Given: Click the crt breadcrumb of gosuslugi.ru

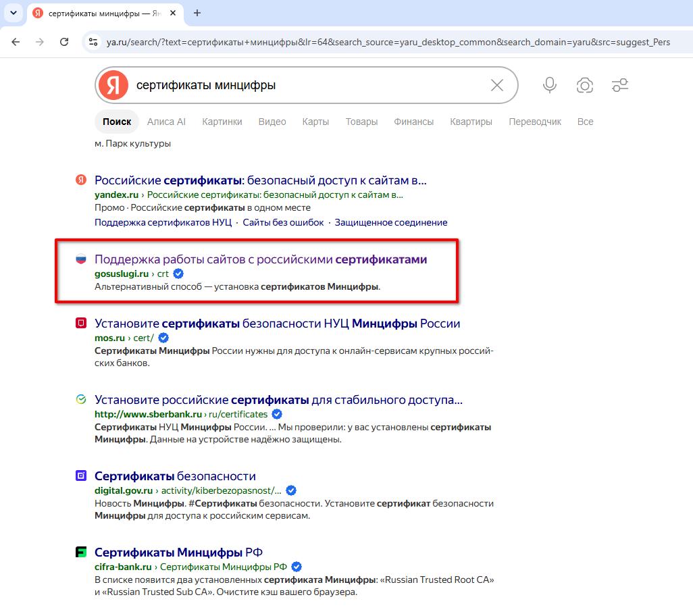Looking at the screenshot, I should [x=163, y=274].
